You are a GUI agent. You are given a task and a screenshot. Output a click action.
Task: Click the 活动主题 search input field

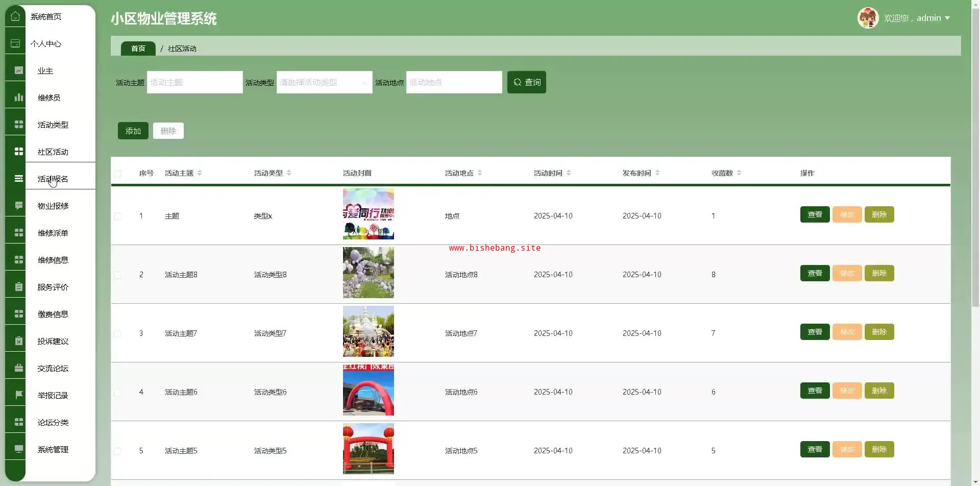pyautogui.click(x=194, y=82)
